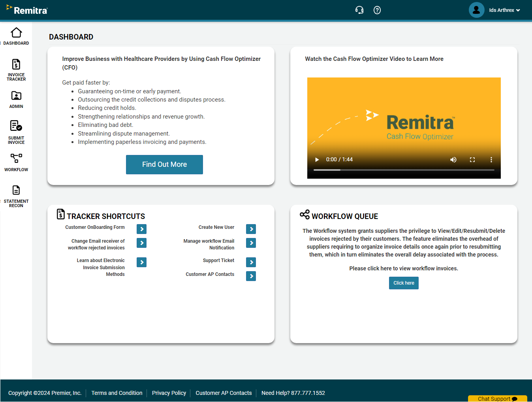Click the headset support icon
Viewport: 532px width, 402px height.
[359, 10]
